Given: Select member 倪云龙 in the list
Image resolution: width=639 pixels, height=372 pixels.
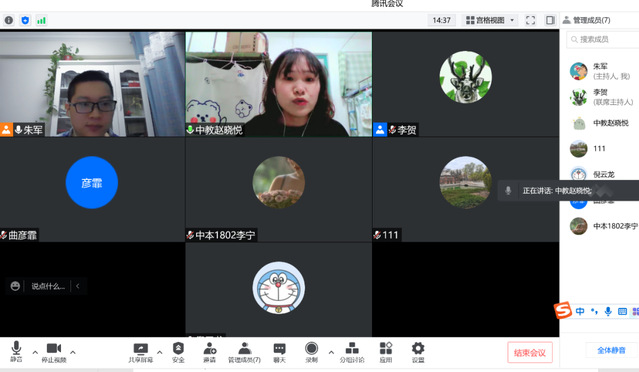Looking at the screenshot, I should click(x=603, y=174).
